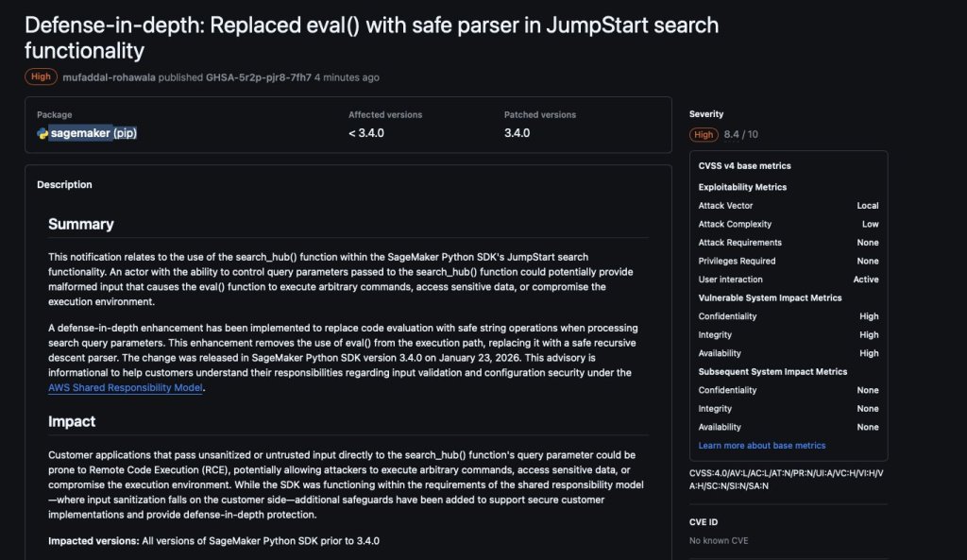Screen dimensions: 967x560
Task: Click the Attack Vector Local metric row
Action: click(788, 206)
